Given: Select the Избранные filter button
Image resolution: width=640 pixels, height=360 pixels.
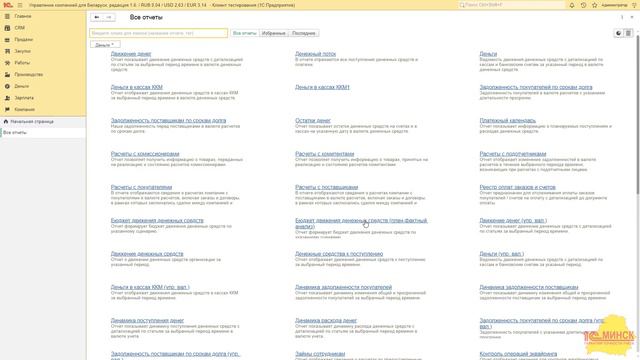Looking at the screenshot, I should 273,33.
